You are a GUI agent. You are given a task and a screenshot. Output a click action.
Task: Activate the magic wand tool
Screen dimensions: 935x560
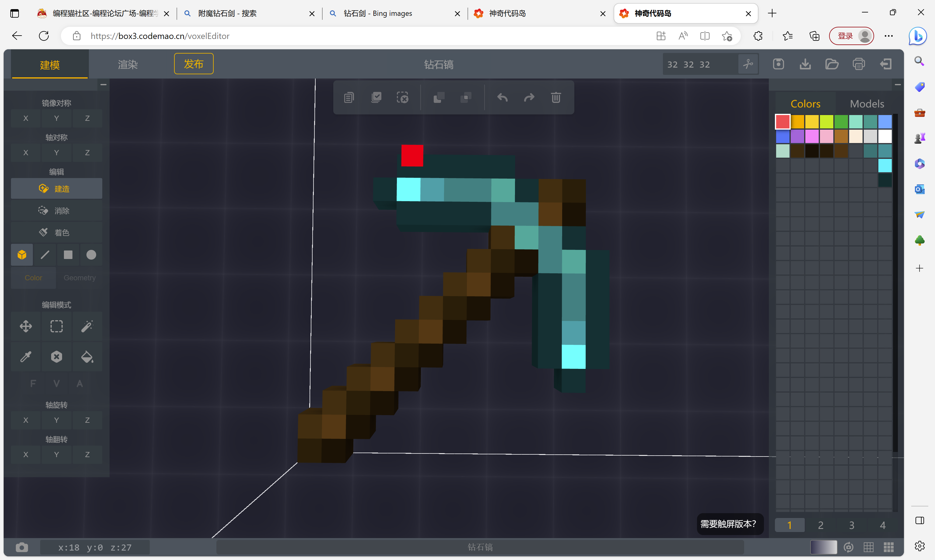pos(87,327)
